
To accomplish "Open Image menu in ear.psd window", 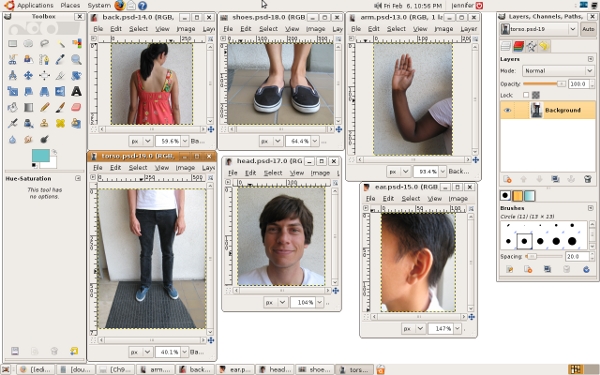I will pos(458,198).
